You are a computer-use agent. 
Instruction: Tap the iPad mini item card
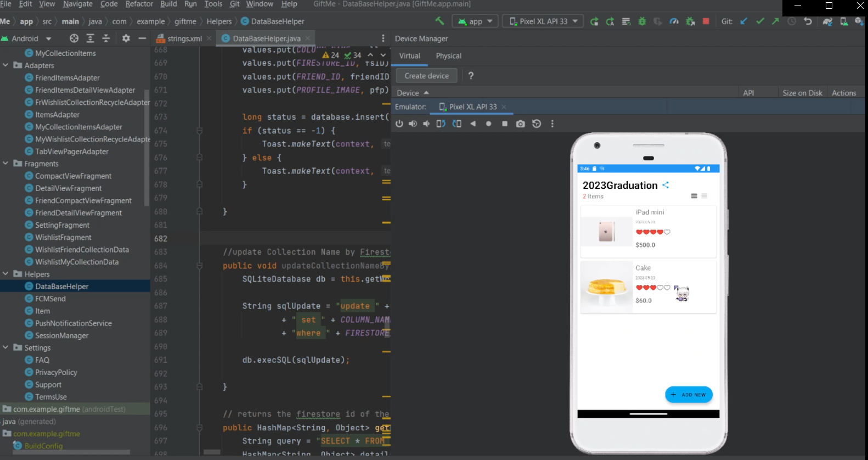pos(649,232)
